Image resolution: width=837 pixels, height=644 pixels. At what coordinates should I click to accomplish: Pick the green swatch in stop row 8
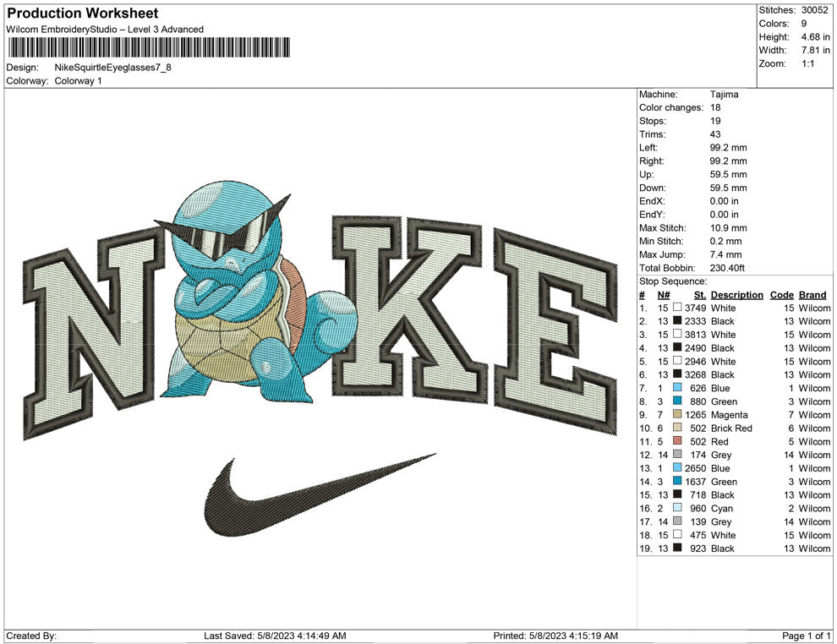click(677, 401)
